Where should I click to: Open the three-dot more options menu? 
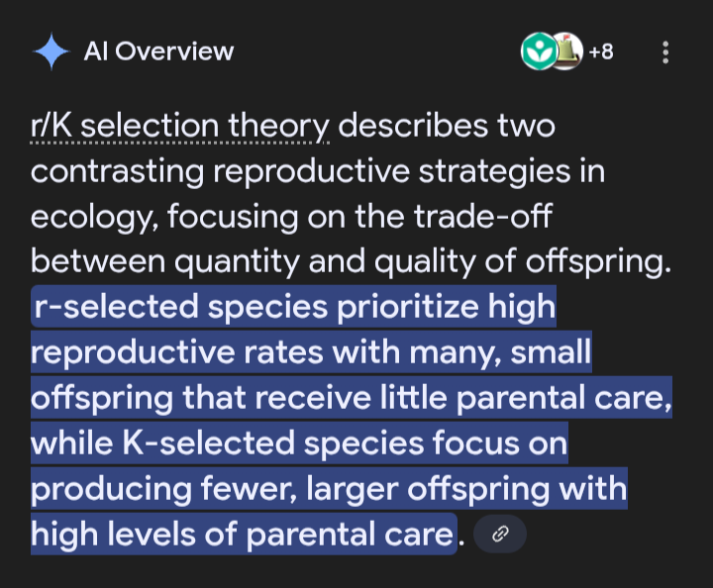[x=665, y=52]
